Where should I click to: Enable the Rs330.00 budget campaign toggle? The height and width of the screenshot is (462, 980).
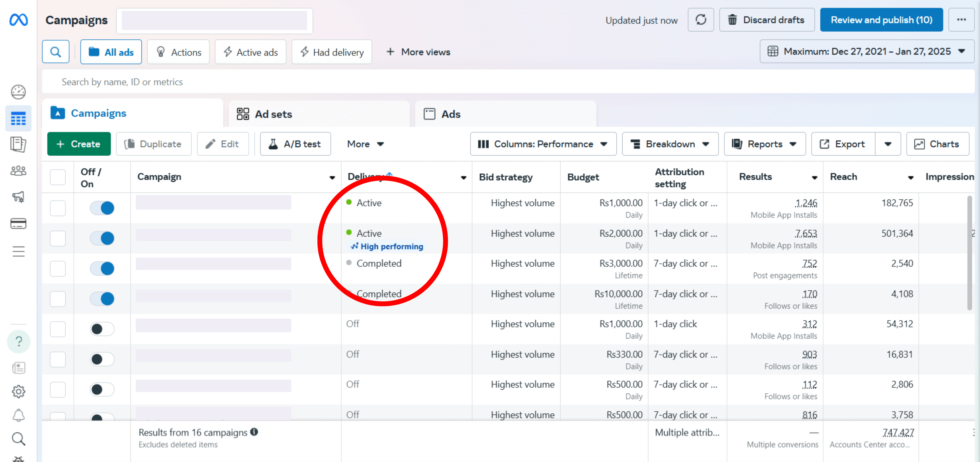[102, 359]
